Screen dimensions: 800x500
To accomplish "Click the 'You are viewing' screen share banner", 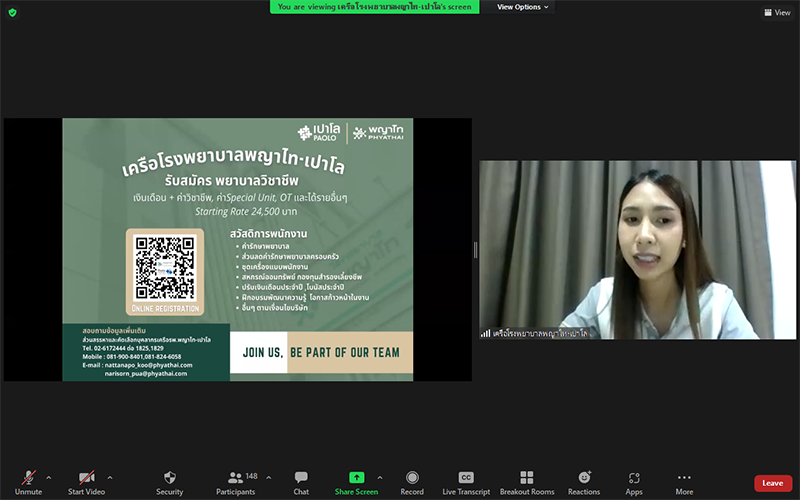I will (x=374, y=7).
